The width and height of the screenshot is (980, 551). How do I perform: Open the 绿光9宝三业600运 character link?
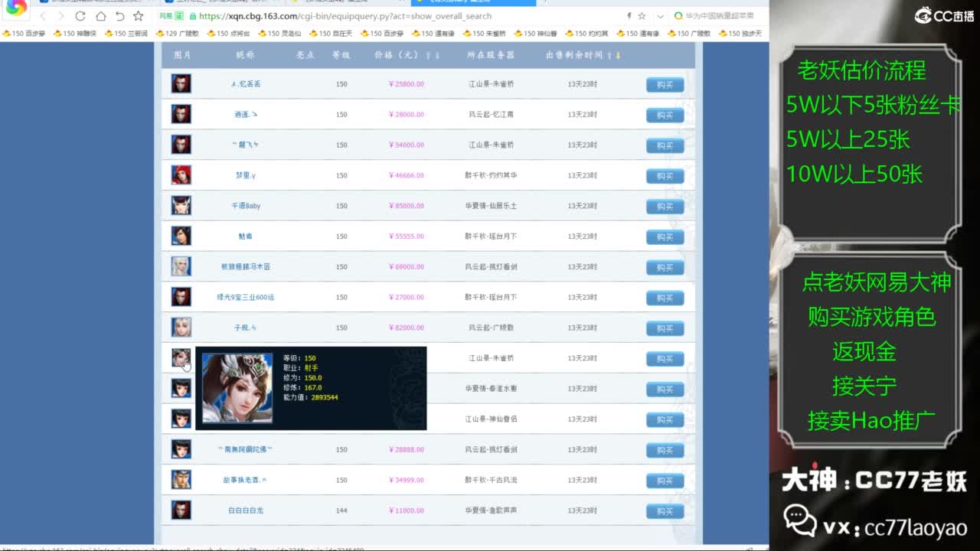coord(246,297)
